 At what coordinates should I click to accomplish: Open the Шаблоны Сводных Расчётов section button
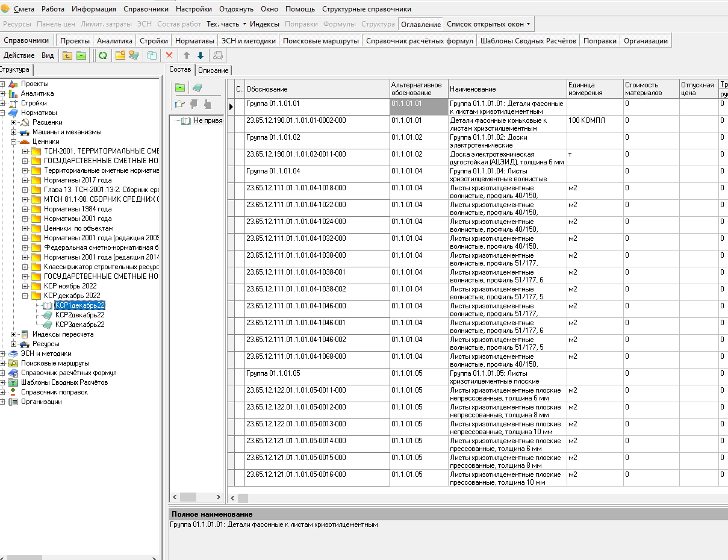528,40
